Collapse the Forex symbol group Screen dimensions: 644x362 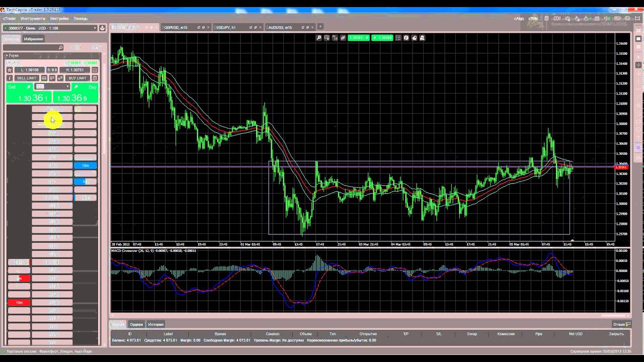point(7,55)
